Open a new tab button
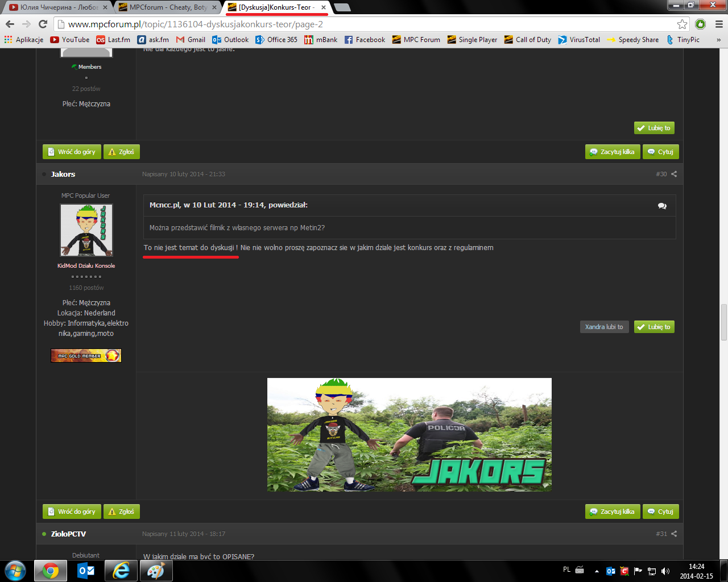 342,7
